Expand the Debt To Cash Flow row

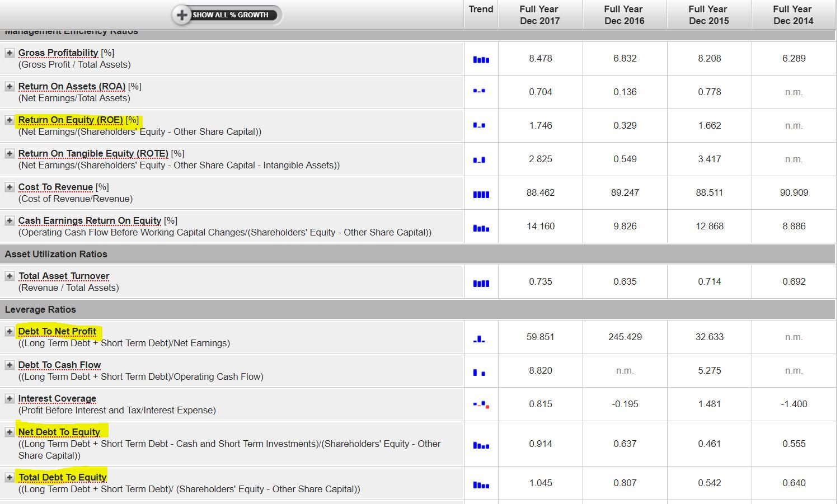(10, 365)
